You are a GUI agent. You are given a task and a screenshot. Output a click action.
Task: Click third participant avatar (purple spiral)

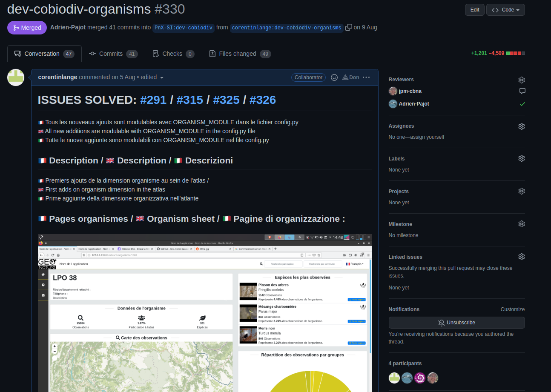(420, 378)
